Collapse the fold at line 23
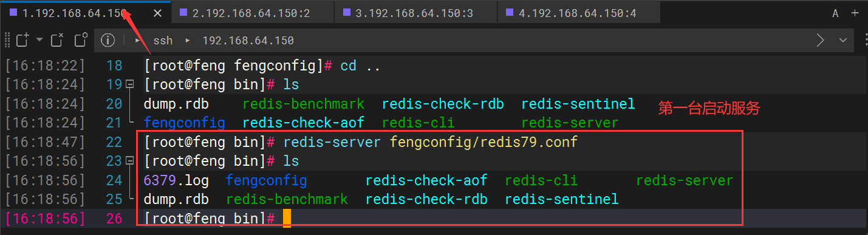 coord(129,161)
